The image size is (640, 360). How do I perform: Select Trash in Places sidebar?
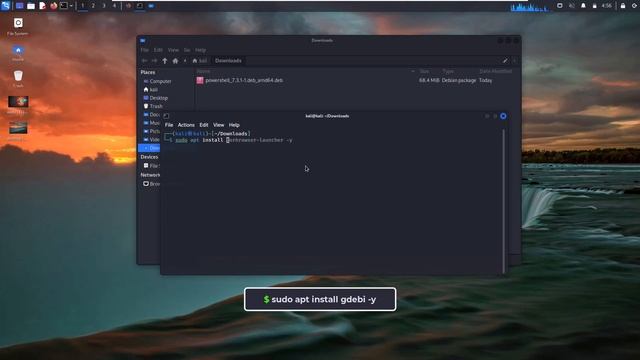coord(153,106)
